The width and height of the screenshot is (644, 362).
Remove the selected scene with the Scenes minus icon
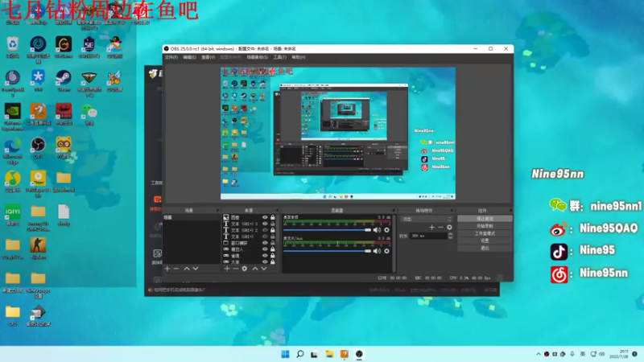click(x=176, y=269)
